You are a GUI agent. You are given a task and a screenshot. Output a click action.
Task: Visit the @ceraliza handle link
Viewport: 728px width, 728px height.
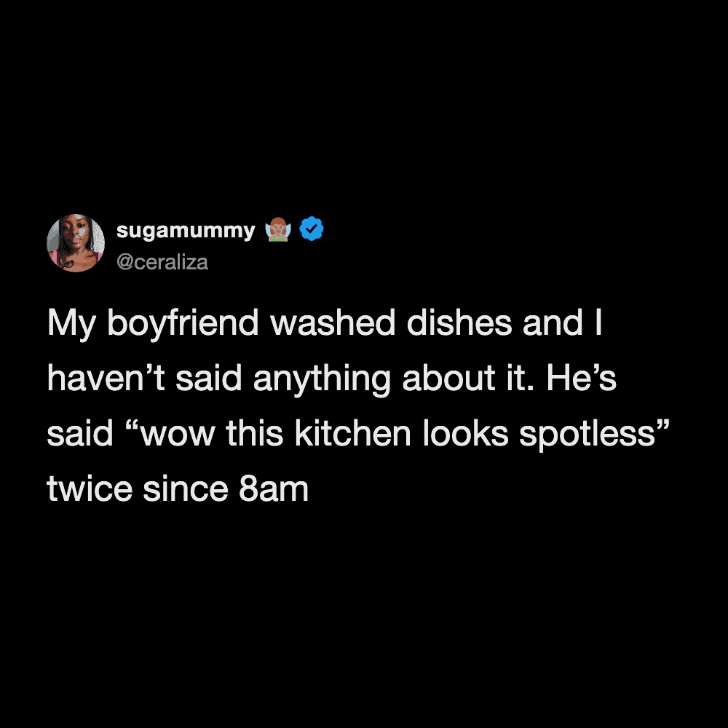pyautogui.click(x=162, y=262)
